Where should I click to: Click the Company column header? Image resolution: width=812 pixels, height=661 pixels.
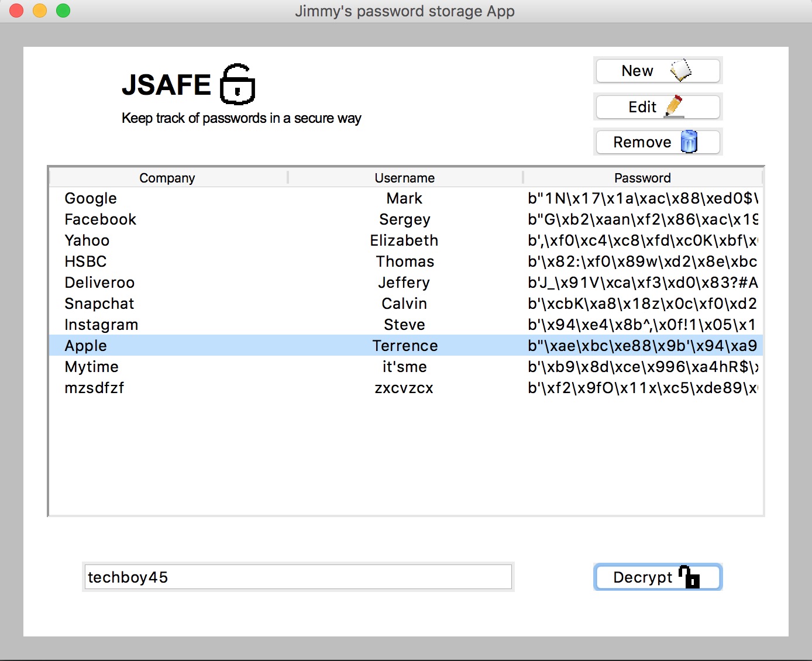(x=167, y=178)
